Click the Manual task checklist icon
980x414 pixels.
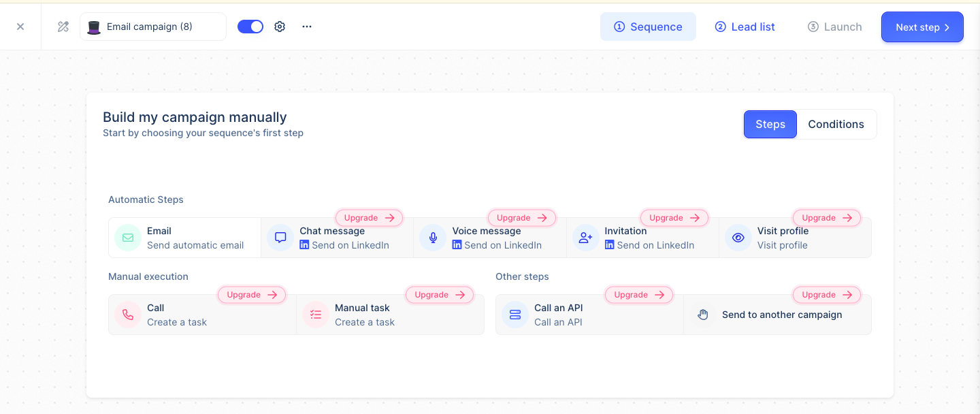(x=316, y=315)
